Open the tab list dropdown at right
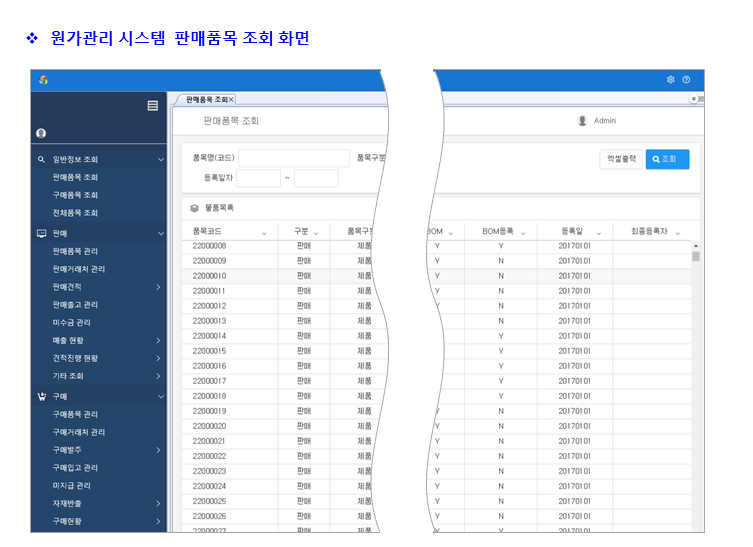The width and height of the screenshot is (753, 547). [693, 99]
